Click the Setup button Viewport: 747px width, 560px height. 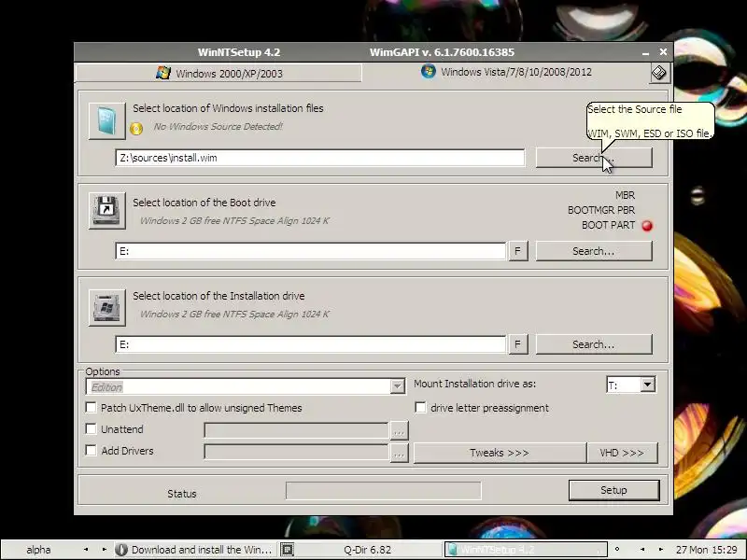pyautogui.click(x=614, y=490)
